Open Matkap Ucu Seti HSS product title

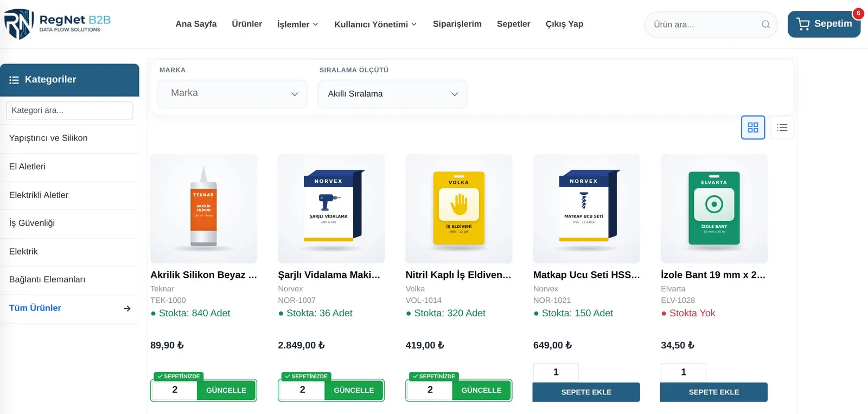point(586,275)
